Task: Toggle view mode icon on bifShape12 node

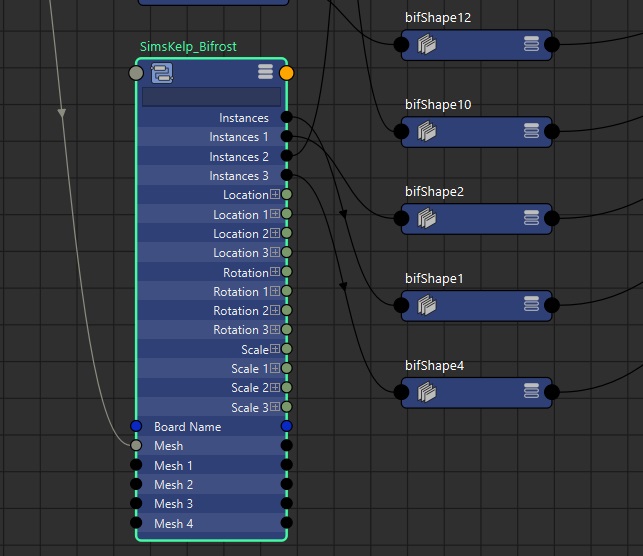Action: [x=531, y=44]
